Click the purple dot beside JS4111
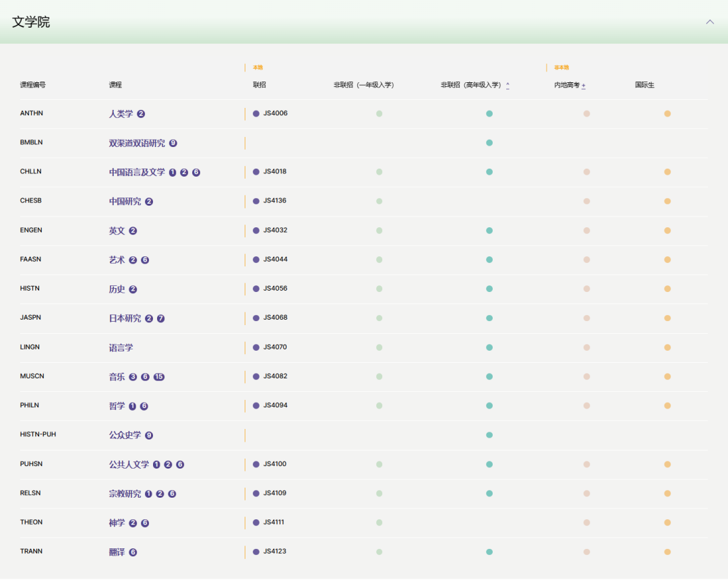728x580 pixels. pyautogui.click(x=256, y=523)
